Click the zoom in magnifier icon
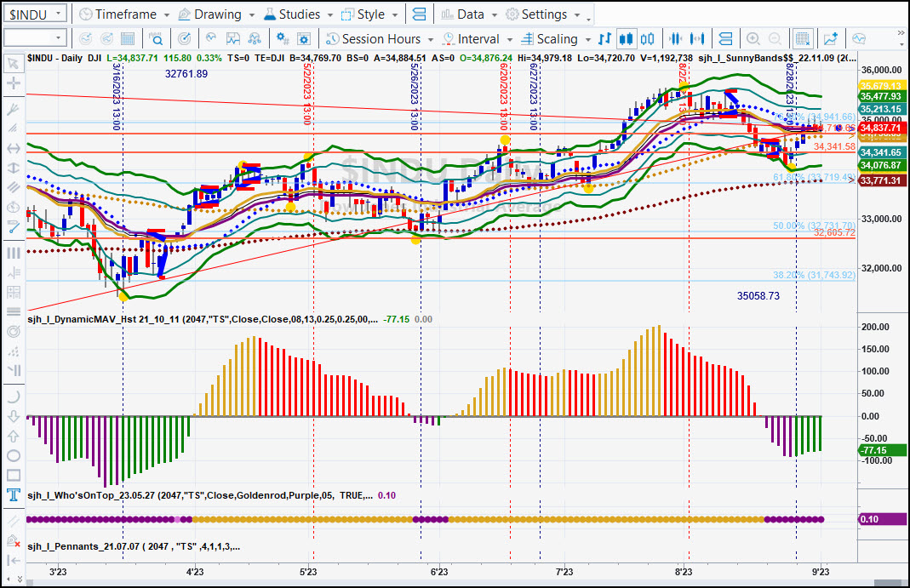Viewport: 910px width, 588px height. coord(753,39)
